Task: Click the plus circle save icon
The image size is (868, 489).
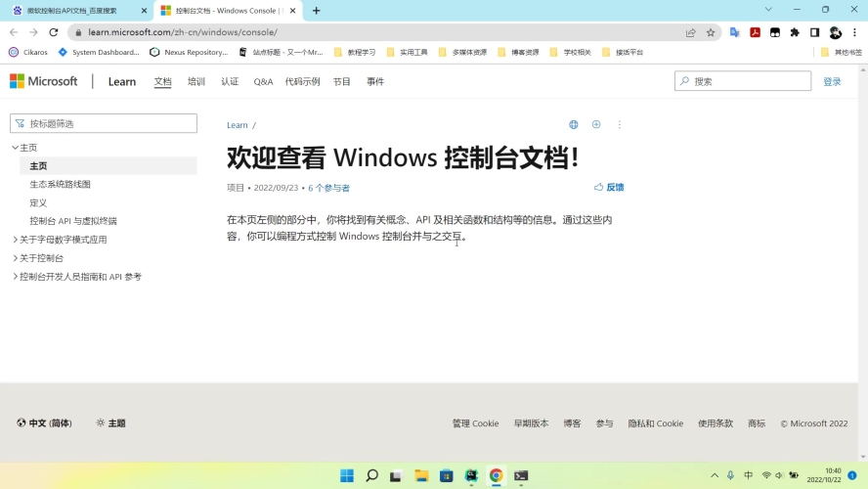Action: 596,124
